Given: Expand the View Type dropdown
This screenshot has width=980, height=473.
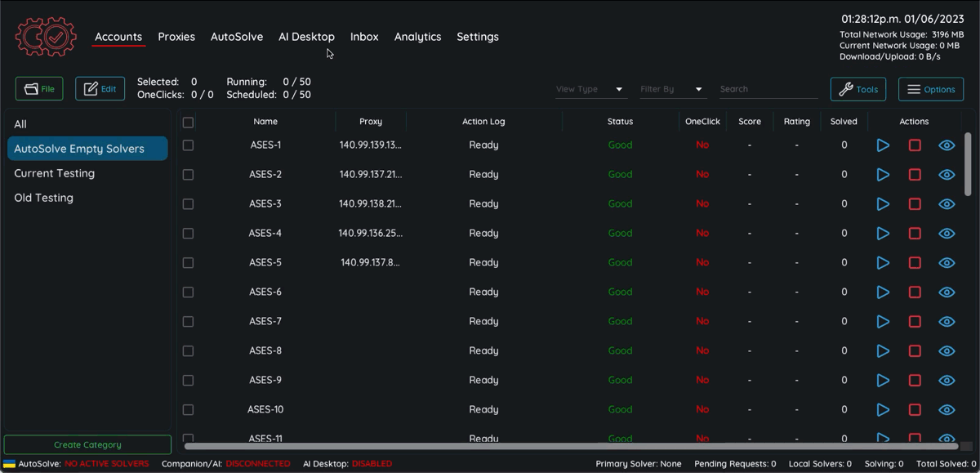Looking at the screenshot, I should tap(590, 89).
